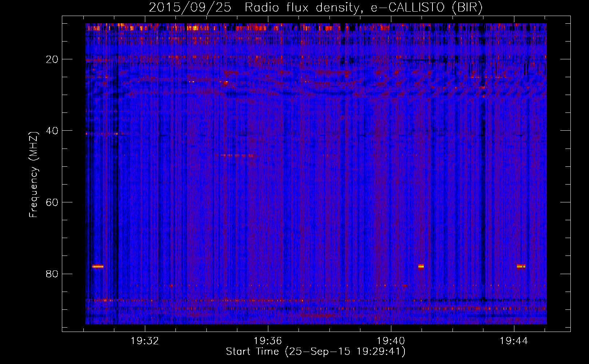Click the yellow burst near 19:41 at 78 MHz
This screenshot has height=364, width=589.
pyautogui.click(x=421, y=266)
